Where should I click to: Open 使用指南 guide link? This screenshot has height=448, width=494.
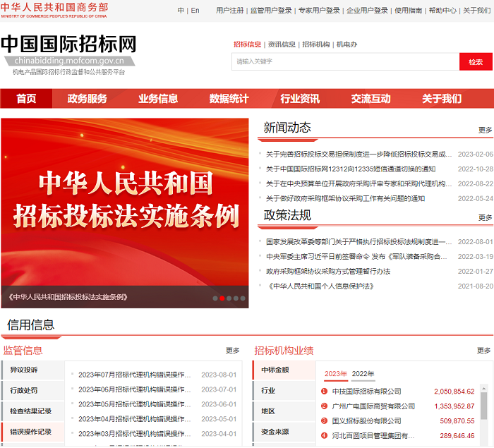click(x=409, y=11)
